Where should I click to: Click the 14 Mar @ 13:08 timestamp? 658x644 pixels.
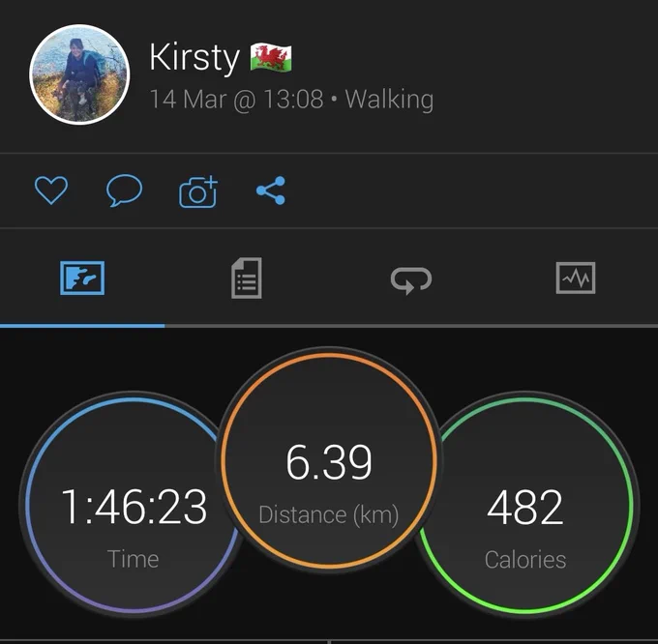(x=237, y=100)
